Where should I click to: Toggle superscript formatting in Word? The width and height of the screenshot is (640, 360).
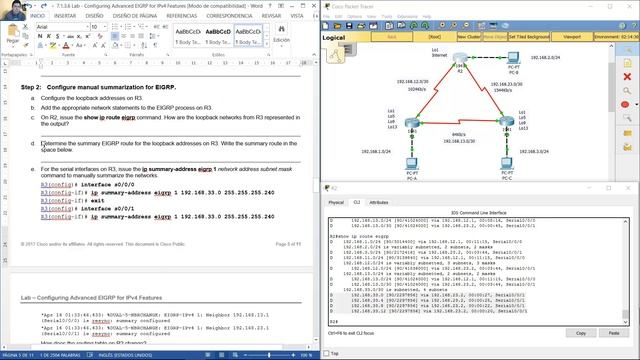click(88, 36)
